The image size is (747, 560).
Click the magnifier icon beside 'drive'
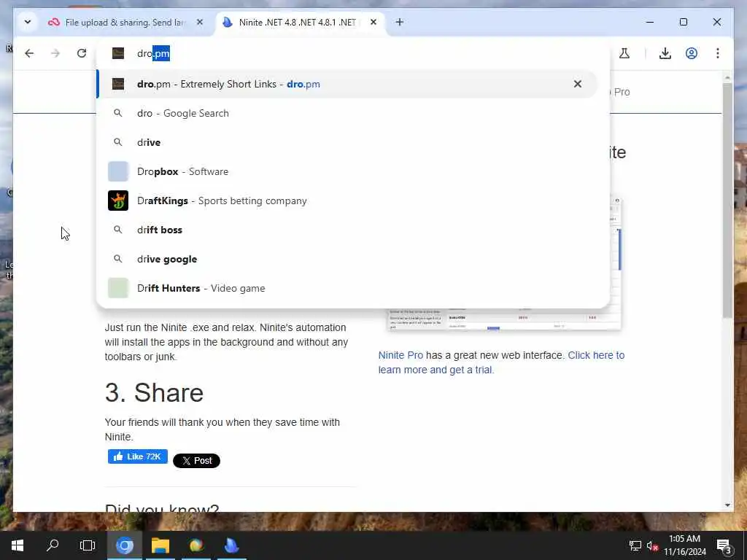click(x=117, y=142)
